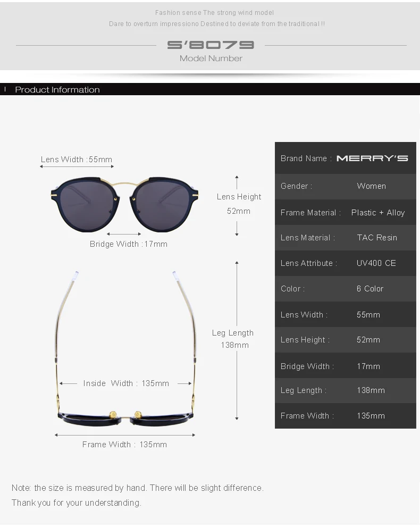Select the top-view folded sunglasses image
The height and width of the screenshot is (527, 420).
tap(125, 348)
